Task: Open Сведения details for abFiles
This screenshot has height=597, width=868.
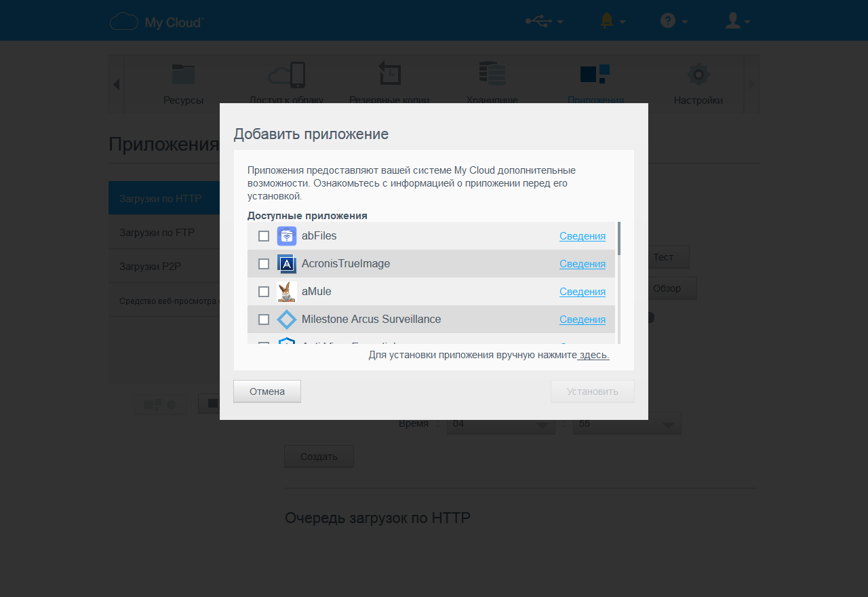Action: point(583,236)
